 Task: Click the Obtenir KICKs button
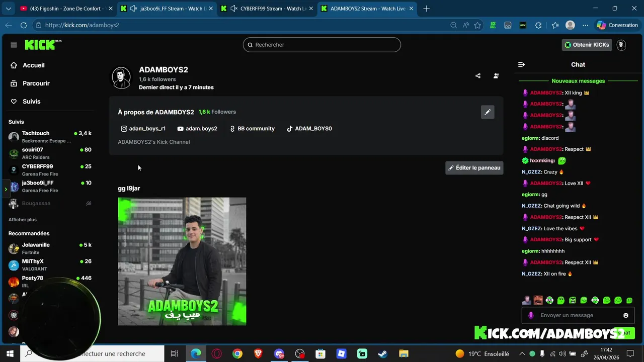tap(587, 45)
